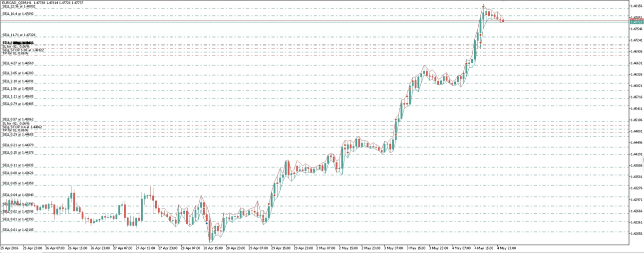Select the SELL 2.18 at 1.46091 order label
The height and width of the screenshot is (253, 644).
[18, 81]
